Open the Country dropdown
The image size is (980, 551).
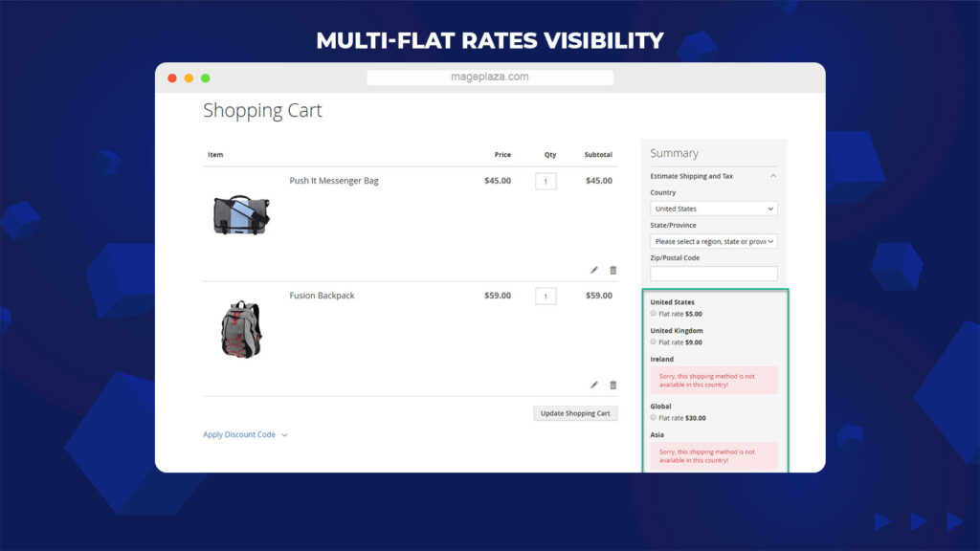tap(714, 209)
